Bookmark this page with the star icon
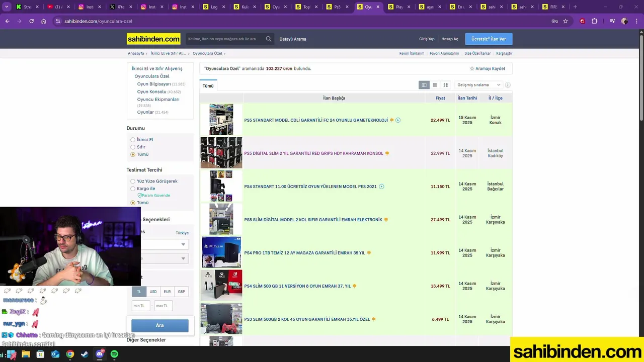Viewport: 644px width, 362px height. pos(566,21)
